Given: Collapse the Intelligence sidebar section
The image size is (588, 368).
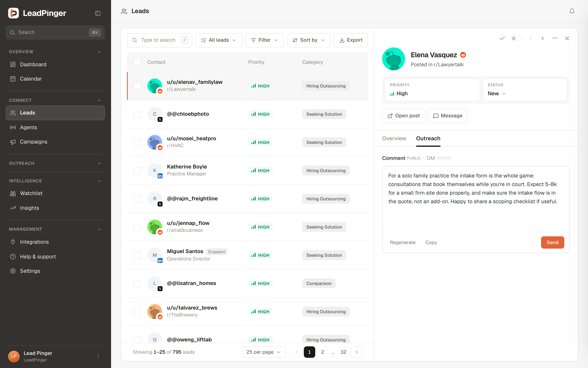Looking at the screenshot, I should 55,181.
